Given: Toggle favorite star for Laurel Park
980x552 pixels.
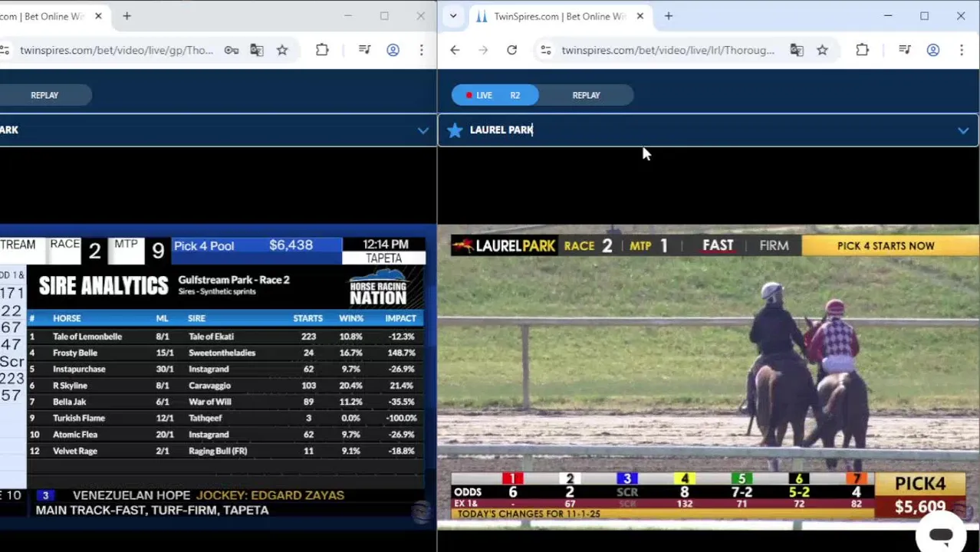Looking at the screenshot, I should [455, 130].
